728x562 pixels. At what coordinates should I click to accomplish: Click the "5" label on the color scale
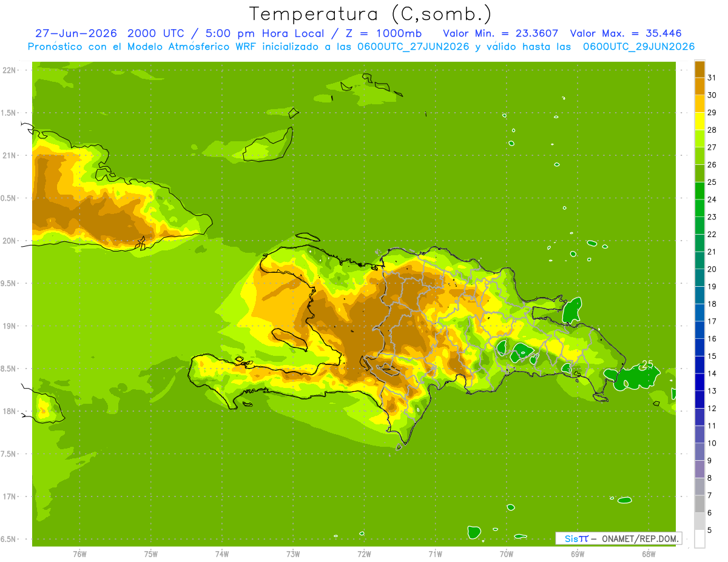[x=710, y=530]
